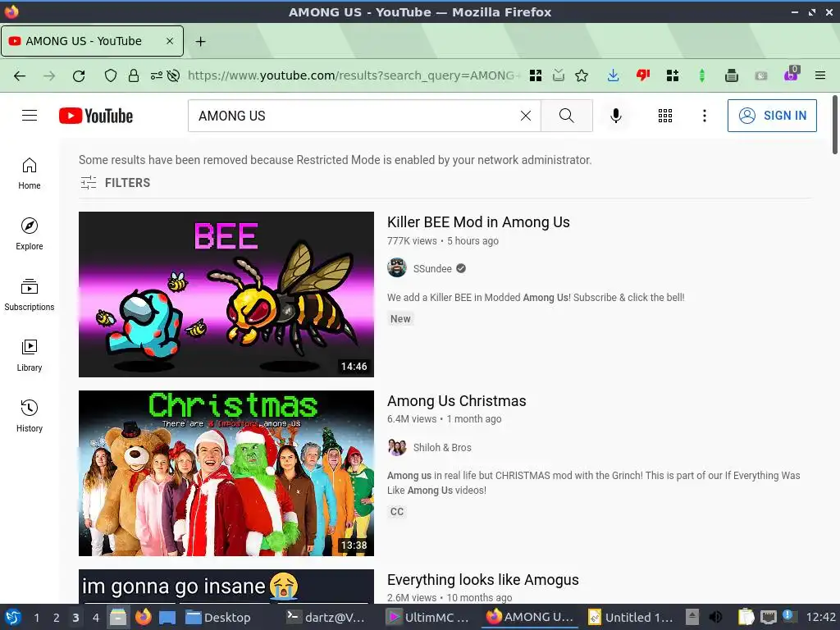Image resolution: width=840 pixels, height=630 pixels.
Task: Click the title 'Among Us Christmas'
Action: coord(456,401)
